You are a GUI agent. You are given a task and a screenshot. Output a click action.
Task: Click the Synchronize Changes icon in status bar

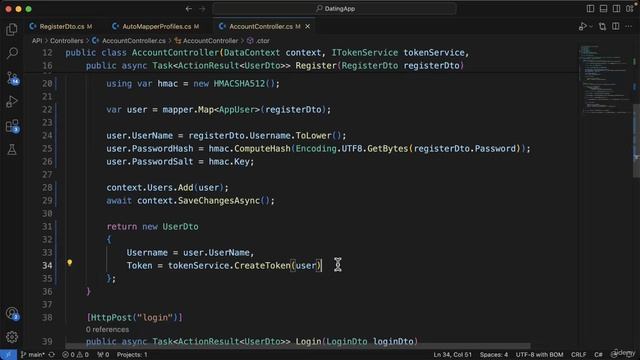(52, 355)
